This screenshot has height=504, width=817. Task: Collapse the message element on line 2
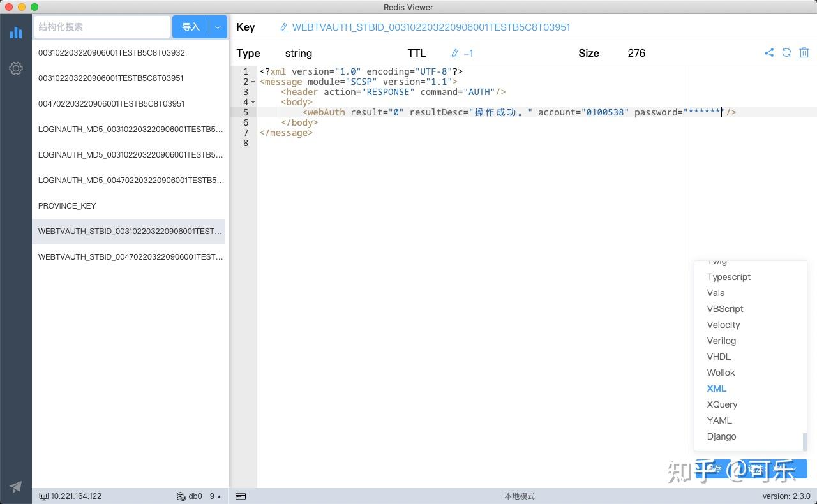click(253, 82)
